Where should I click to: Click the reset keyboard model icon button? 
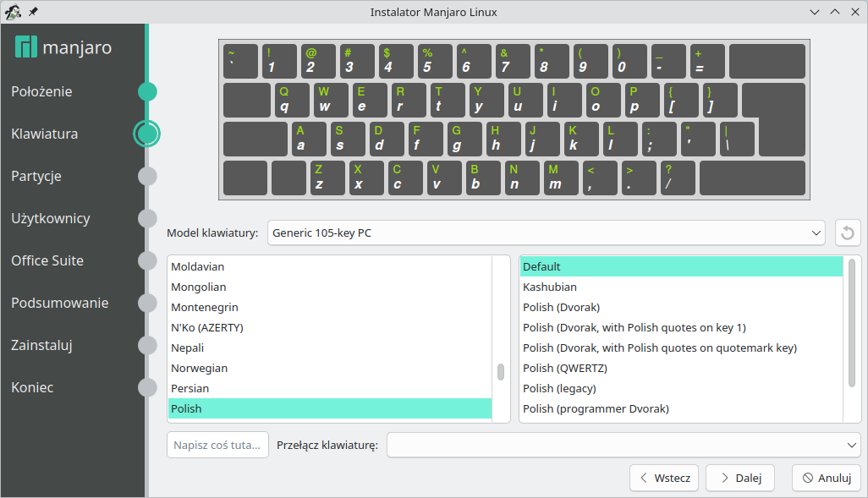pos(848,233)
